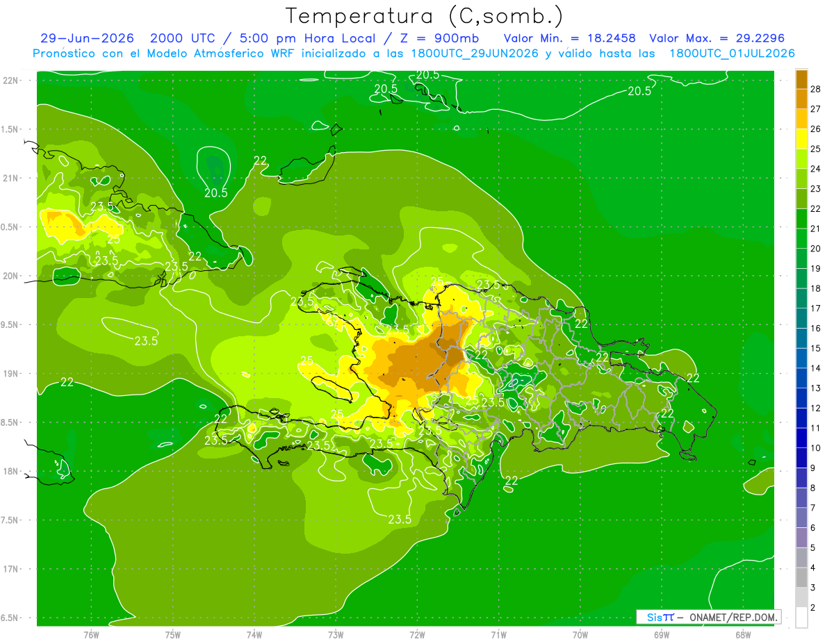Pick legend color band between 17 and 18
Image resolution: width=834 pixels, height=644 pixels.
[801, 299]
